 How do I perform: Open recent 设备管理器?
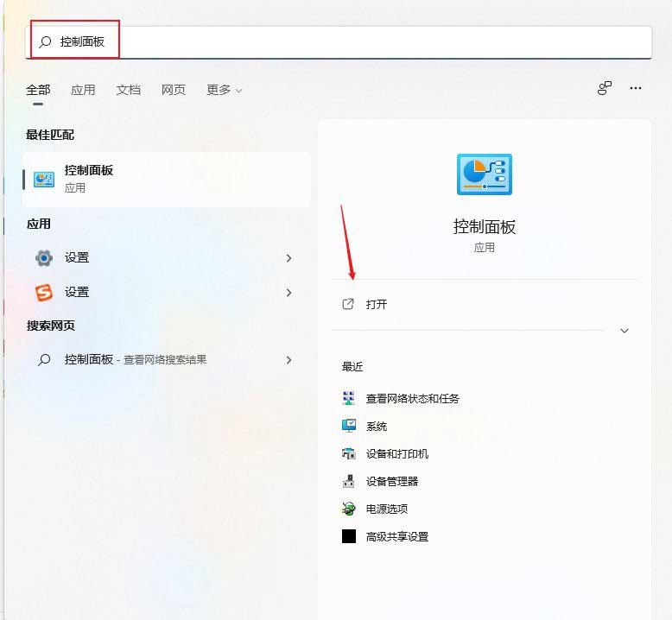(392, 481)
